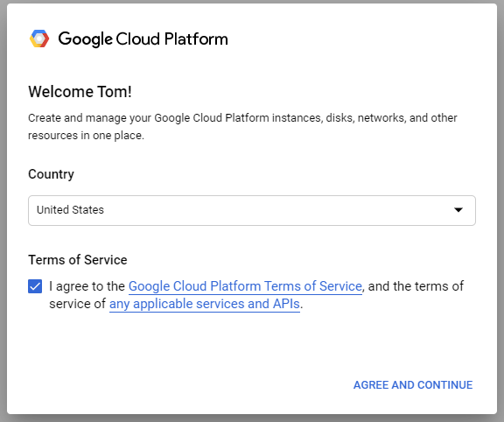Click the "service of" text before APIs link
The height and width of the screenshot is (422, 504).
pos(77,304)
